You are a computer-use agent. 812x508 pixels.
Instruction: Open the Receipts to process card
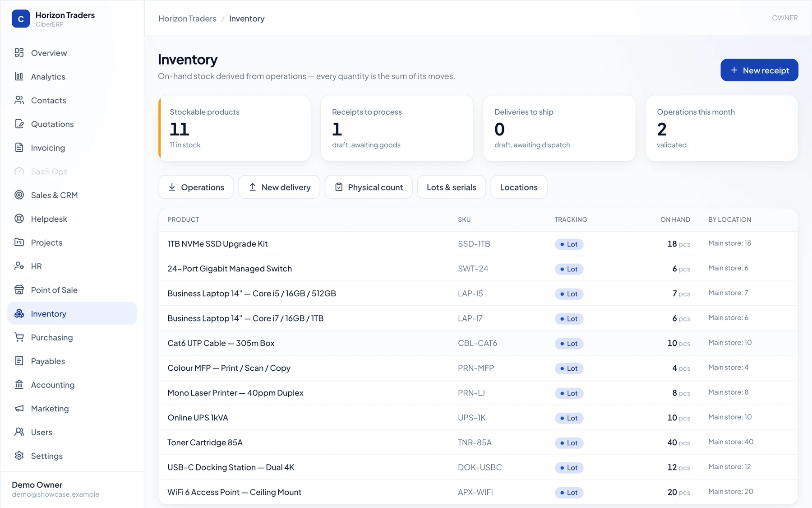point(397,128)
